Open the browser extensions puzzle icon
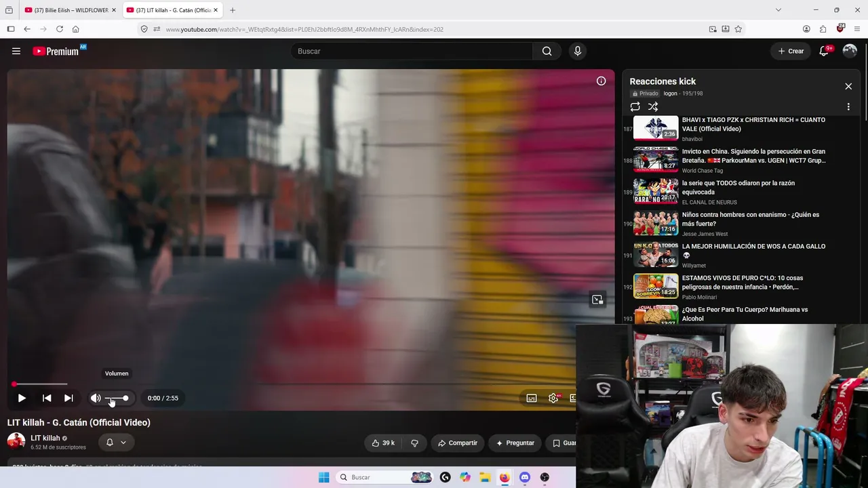This screenshot has height=488, width=868. pos(823,29)
